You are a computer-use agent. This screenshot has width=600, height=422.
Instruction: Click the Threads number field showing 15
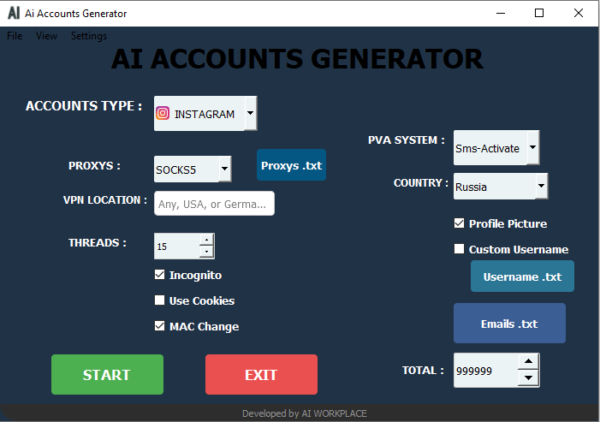point(177,246)
